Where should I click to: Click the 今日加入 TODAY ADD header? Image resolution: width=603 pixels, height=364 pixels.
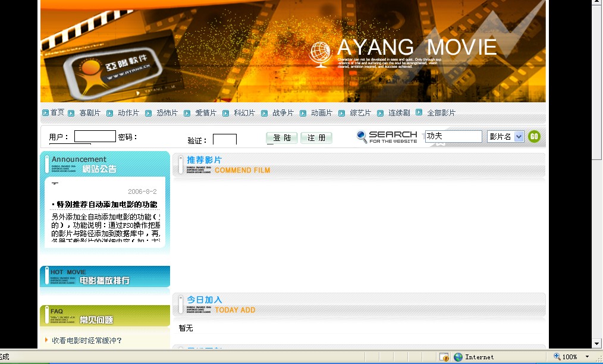coord(359,305)
